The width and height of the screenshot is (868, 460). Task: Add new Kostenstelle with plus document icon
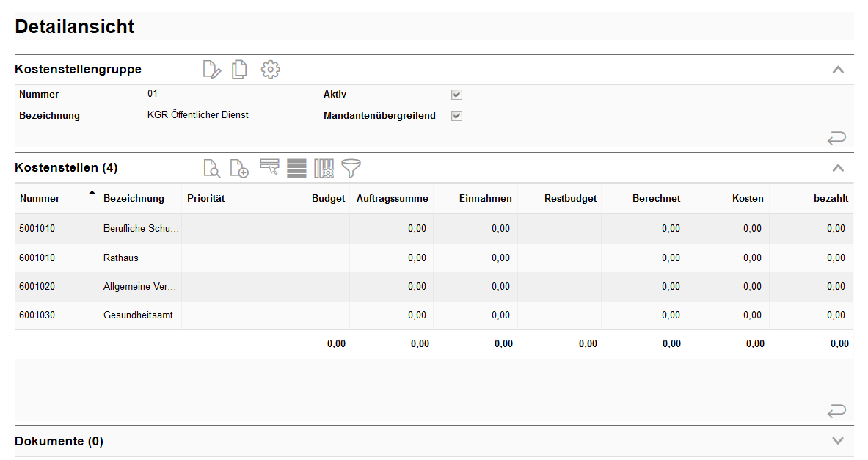point(239,168)
